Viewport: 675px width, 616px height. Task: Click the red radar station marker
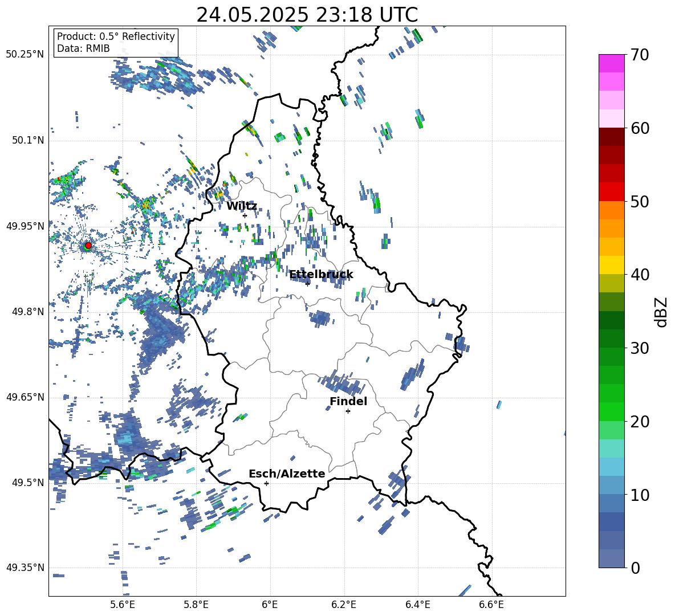(x=88, y=245)
